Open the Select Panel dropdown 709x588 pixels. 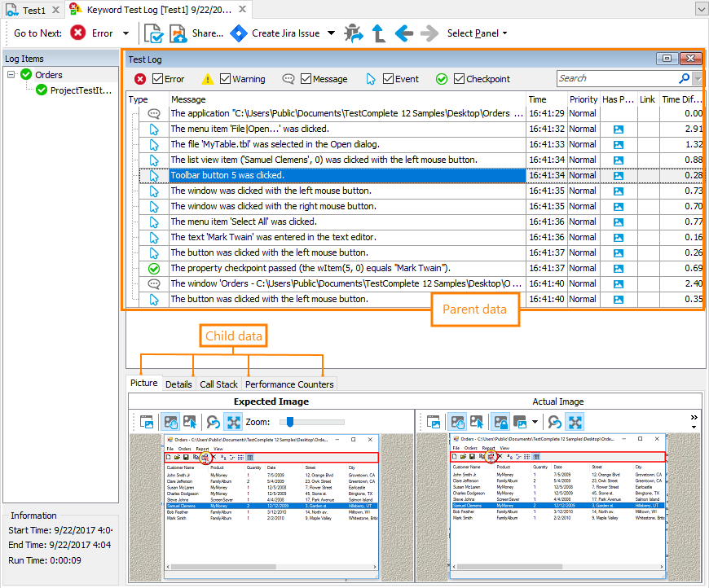477,33
